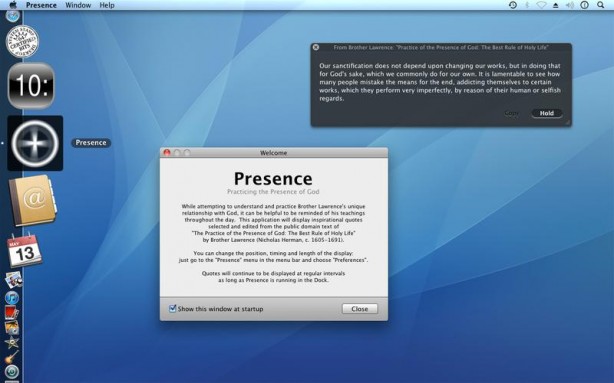Viewport: 614px width, 383px height.
Task: Click the Time Machine menu bar icon
Action: coord(513,5)
